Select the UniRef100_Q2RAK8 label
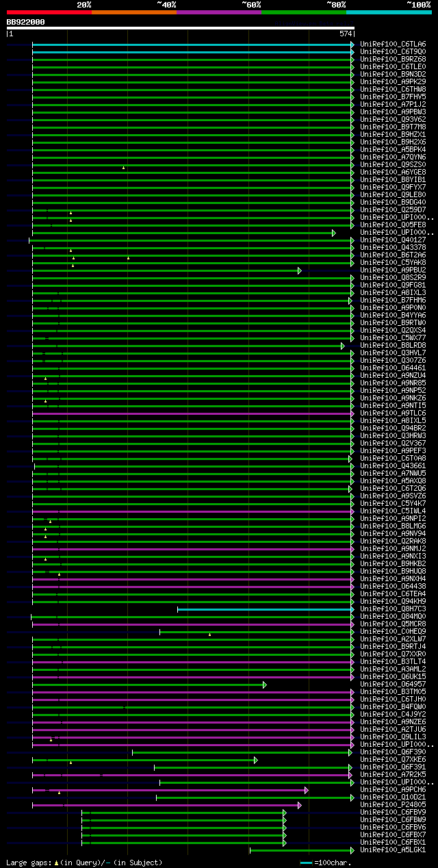 click(x=393, y=541)
